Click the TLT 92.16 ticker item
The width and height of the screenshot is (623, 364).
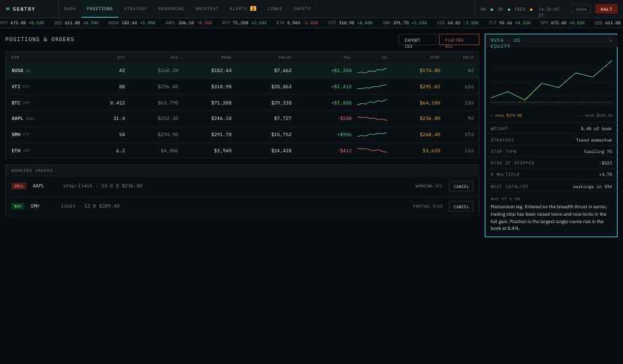[509, 23]
